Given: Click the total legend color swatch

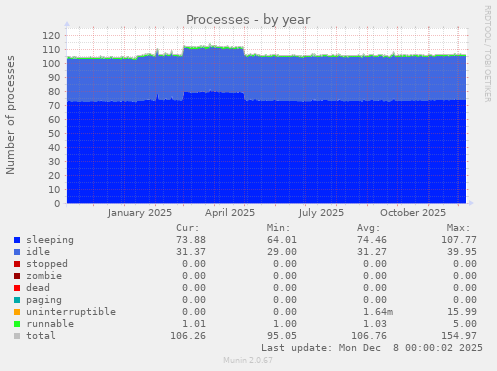Looking at the screenshot, I should click(x=17, y=336).
